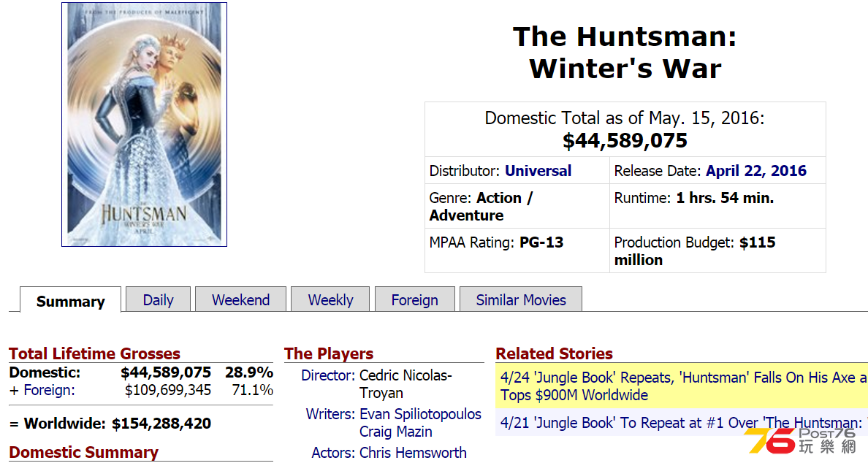The image size is (868, 463).
Task: Open the 4/24 'Jungle Book' Repeats story
Action: pos(684,386)
